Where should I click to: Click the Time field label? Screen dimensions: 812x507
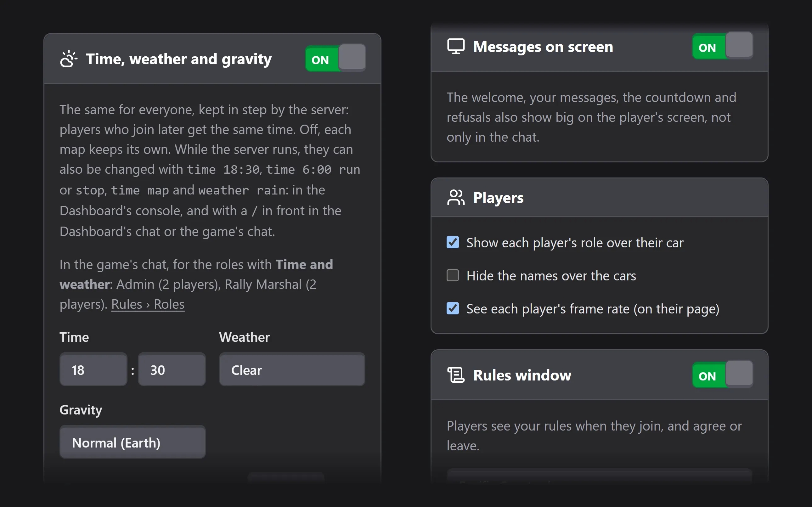point(74,337)
